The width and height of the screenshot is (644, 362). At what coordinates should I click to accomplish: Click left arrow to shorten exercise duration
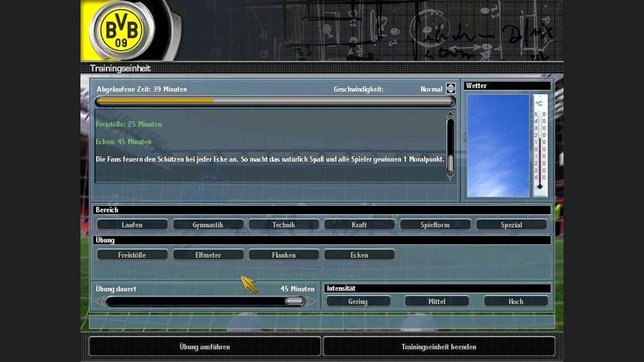(x=99, y=302)
